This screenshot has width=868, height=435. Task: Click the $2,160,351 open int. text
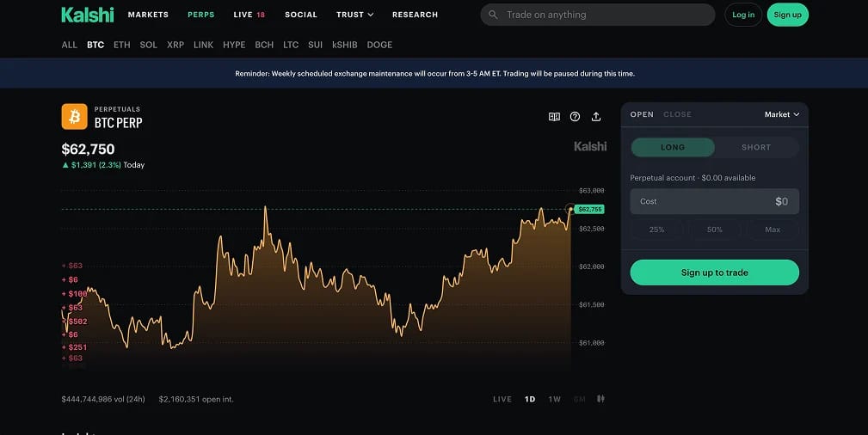196,399
